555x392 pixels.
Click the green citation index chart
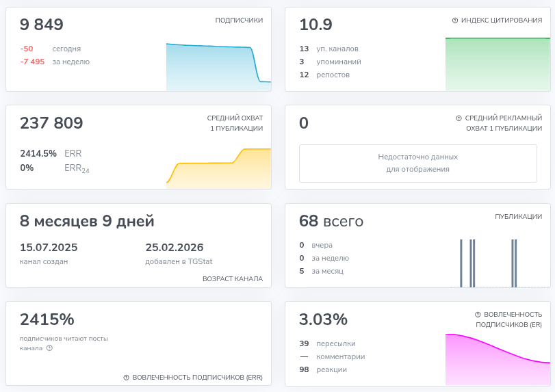coord(498,64)
